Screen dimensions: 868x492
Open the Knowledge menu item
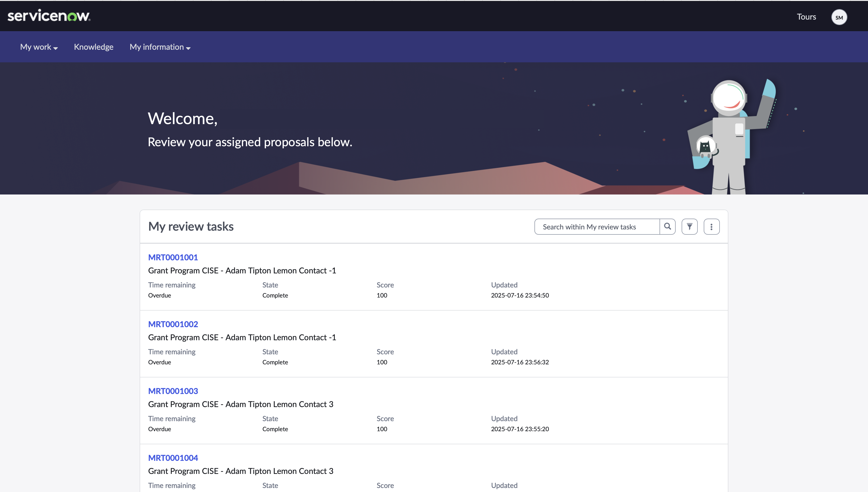coord(93,47)
